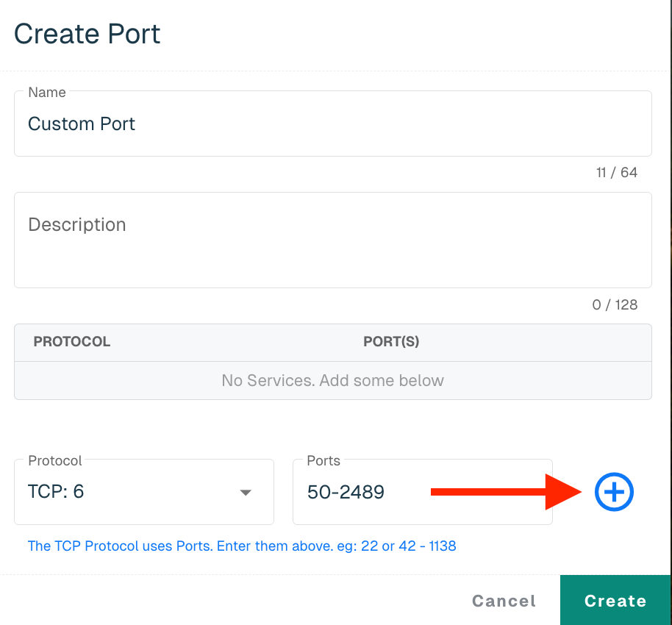This screenshot has height=625, width=672.
Task: Click the 11 / 64 name character counter
Action: [616, 172]
